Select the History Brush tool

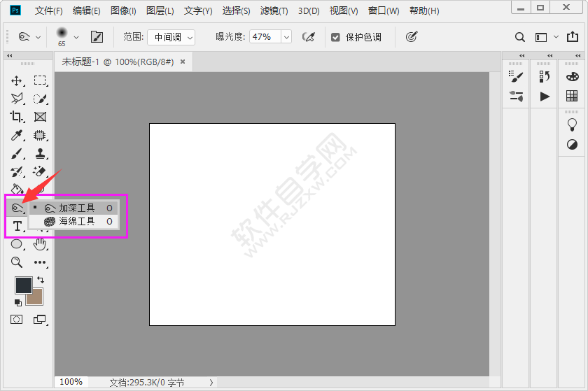[x=17, y=171]
